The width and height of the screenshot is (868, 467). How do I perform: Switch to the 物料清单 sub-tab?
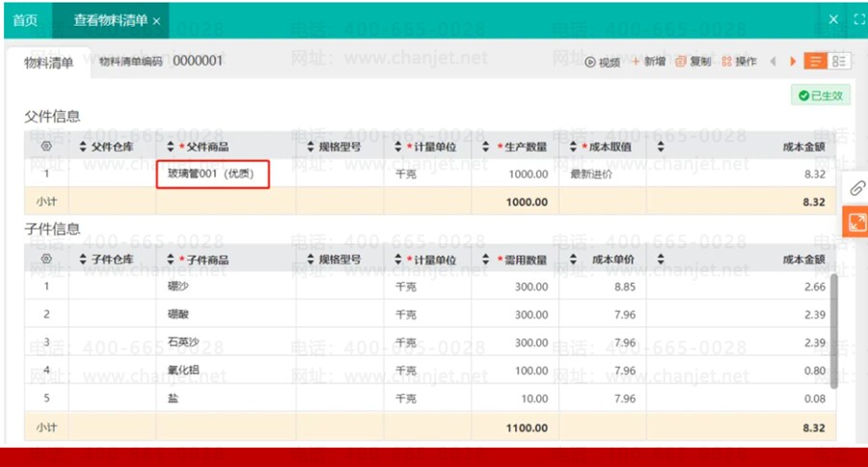[49, 63]
